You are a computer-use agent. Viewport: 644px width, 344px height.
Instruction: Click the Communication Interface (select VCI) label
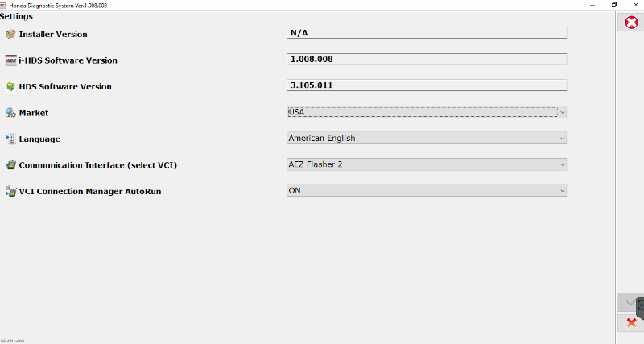click(97, 165)
